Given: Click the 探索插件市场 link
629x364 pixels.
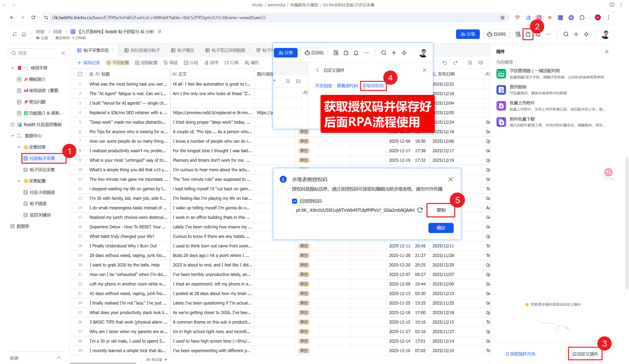Looking at the screenshot, I should pos(520,354).
